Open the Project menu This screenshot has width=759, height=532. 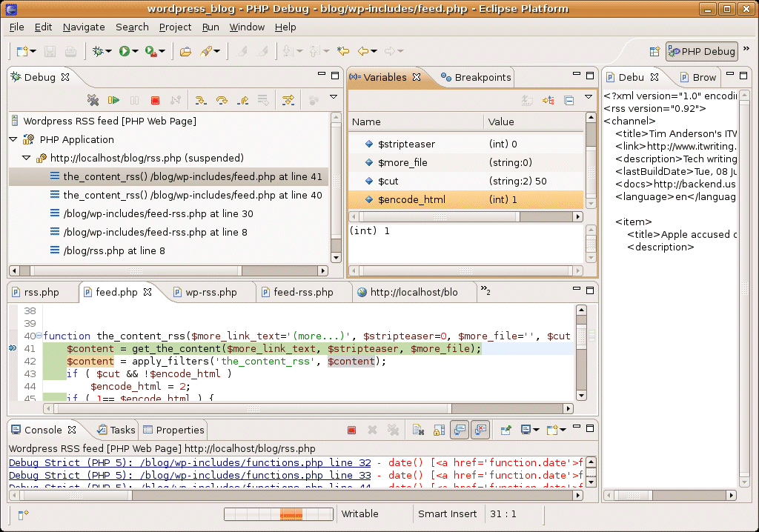pyautogui.click(x=175, y=27)
